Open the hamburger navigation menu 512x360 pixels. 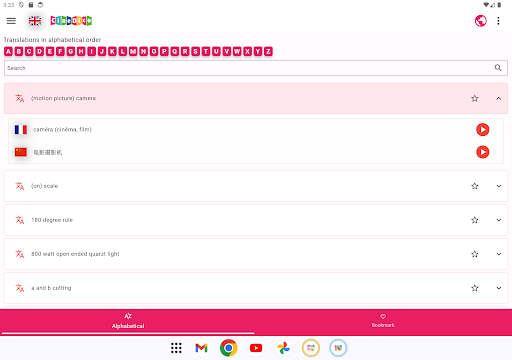(11, 21)
